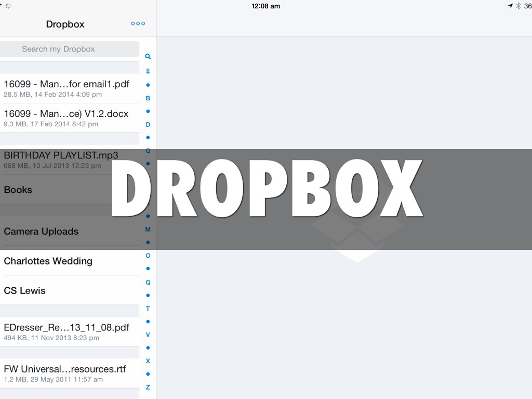Jump to letter Z in index bar

click(148, 387)
